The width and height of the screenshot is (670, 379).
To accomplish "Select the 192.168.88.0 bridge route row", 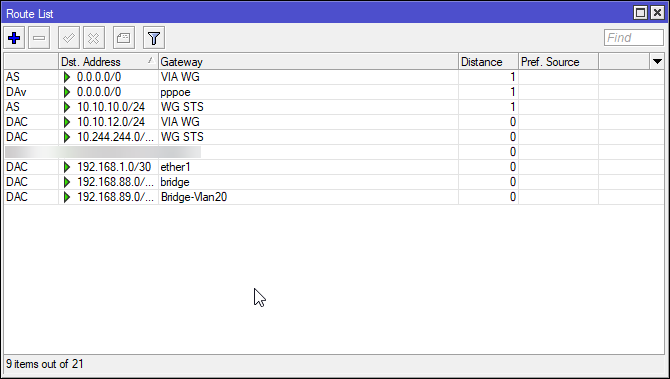I will pyautogui.click(x=334, y=182).
